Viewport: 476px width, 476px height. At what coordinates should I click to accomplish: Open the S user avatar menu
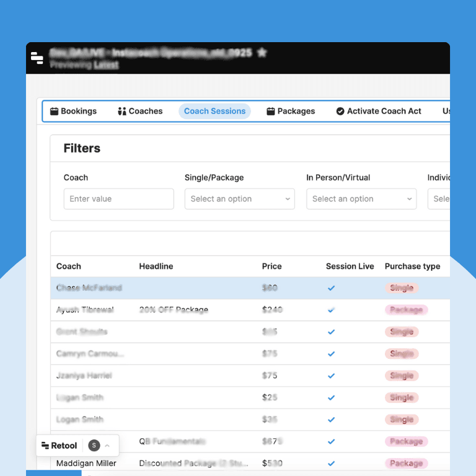(94, 446)
